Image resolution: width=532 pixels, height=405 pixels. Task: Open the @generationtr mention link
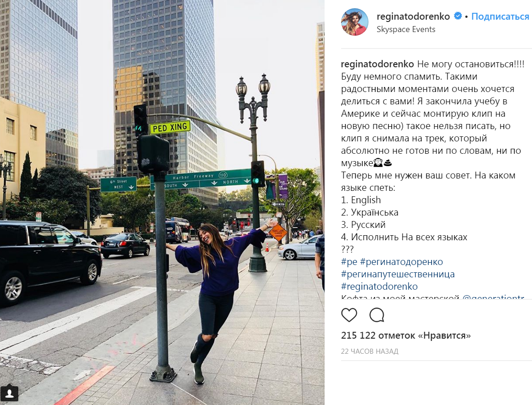(494, 297)
